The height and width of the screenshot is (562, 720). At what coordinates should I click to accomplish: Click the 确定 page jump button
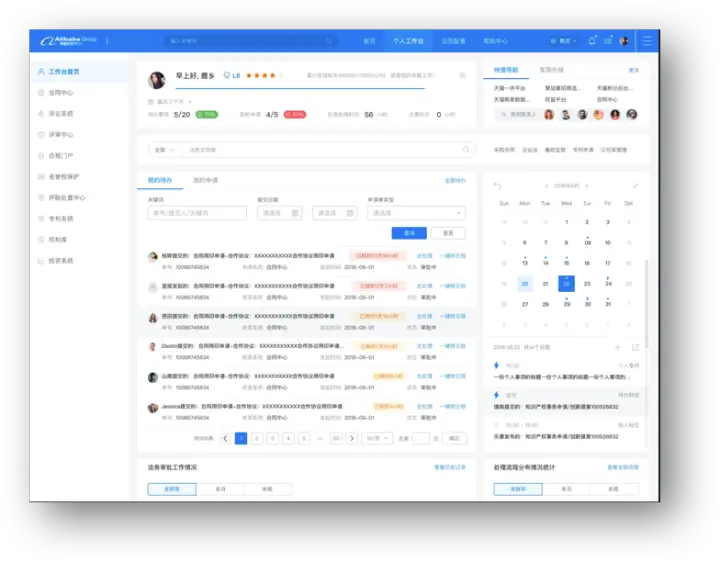454,438
